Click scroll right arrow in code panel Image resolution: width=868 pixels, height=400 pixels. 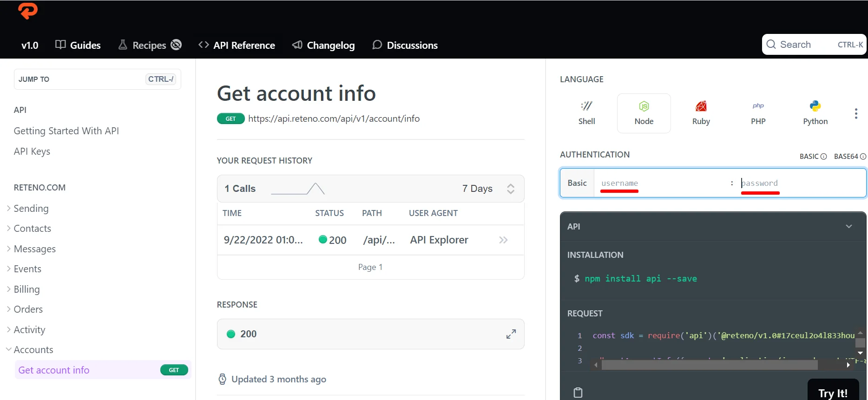pos(848,365)
